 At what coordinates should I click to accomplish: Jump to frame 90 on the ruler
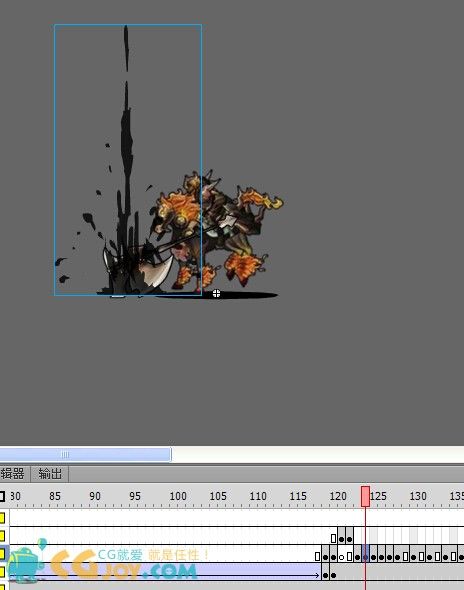pos(95,496)
